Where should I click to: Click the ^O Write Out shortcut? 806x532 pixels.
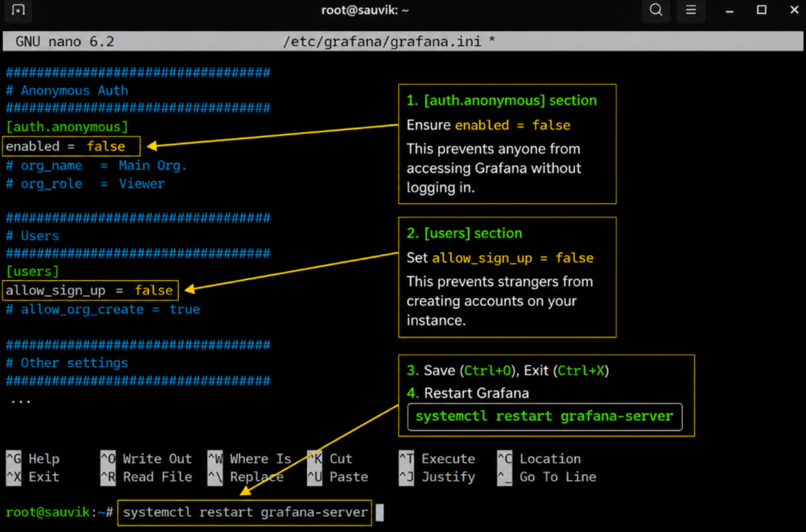click(x=146, y=459)
